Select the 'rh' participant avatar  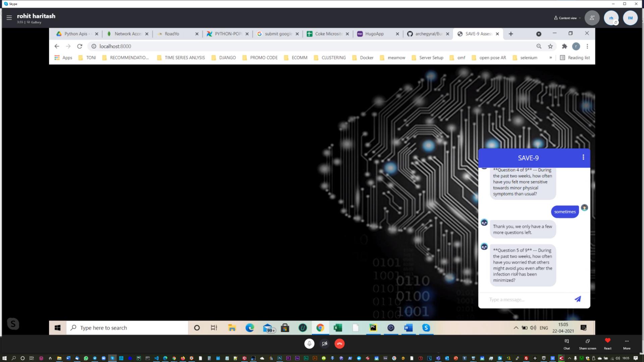point(611,18)
